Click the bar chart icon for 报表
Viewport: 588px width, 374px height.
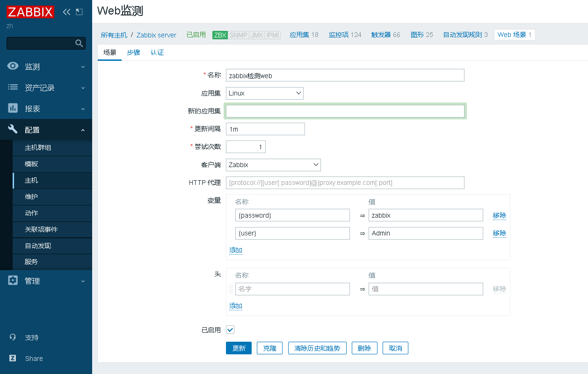click(x=13, y=109)
